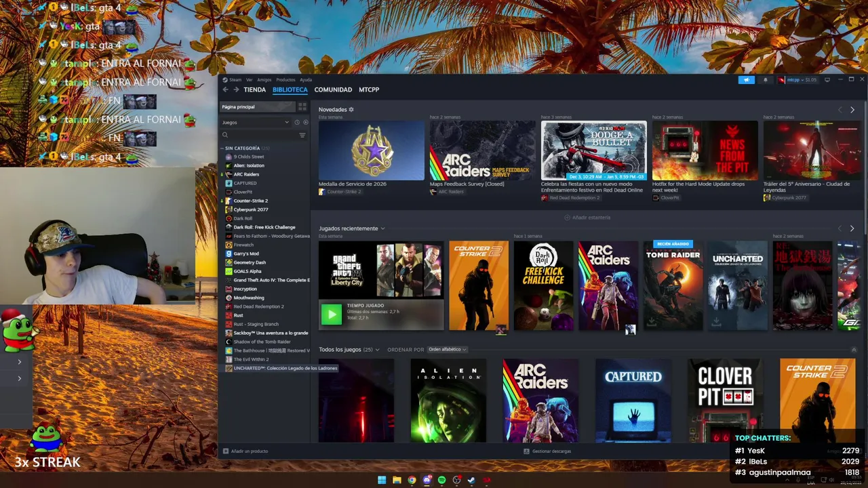This screenshot has height=488, width=868.
Task: Switch to the COMUNIDAD tab
Action: tap(333, 89)
